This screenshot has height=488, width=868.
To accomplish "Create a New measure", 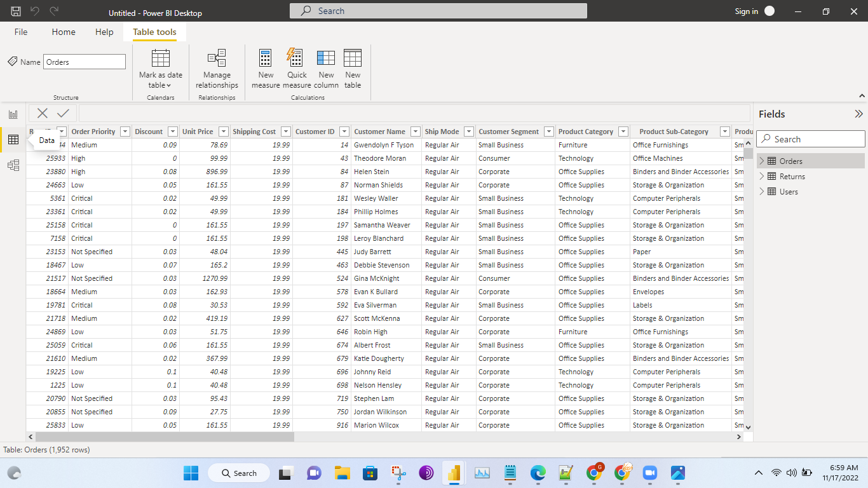I will 266,69.
